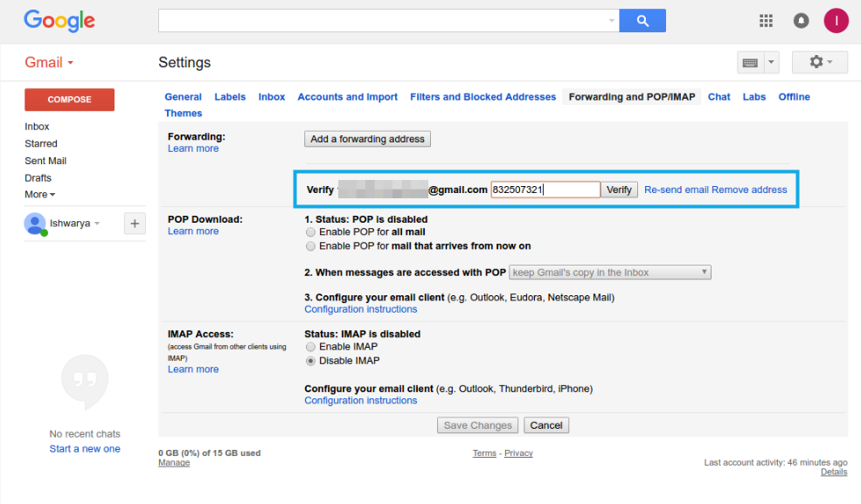Click Add a forwarding address button
The image size is (861, 504).
click(367, 139)
